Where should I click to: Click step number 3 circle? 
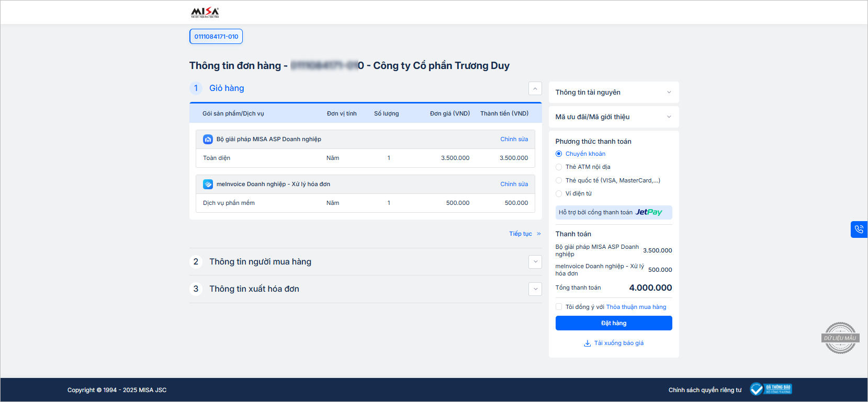coord(196,289)
